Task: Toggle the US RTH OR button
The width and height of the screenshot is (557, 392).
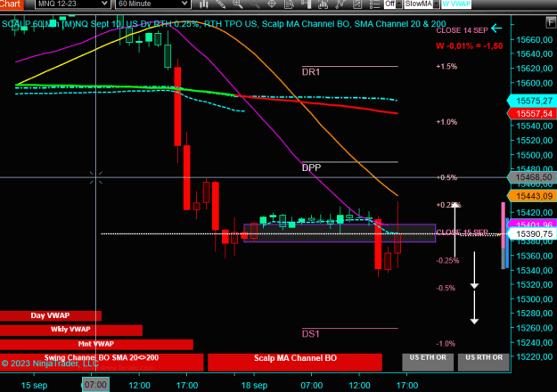Action: point(483,363)
